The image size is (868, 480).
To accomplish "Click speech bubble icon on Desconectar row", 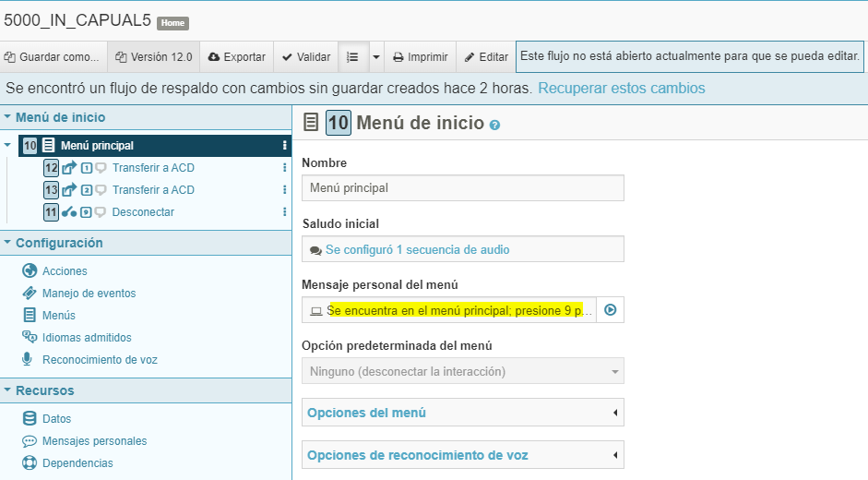I will (101, 212).
